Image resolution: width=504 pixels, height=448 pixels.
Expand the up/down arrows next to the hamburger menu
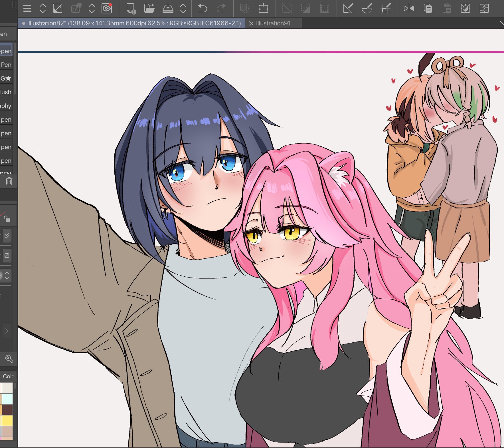[42, 8]
